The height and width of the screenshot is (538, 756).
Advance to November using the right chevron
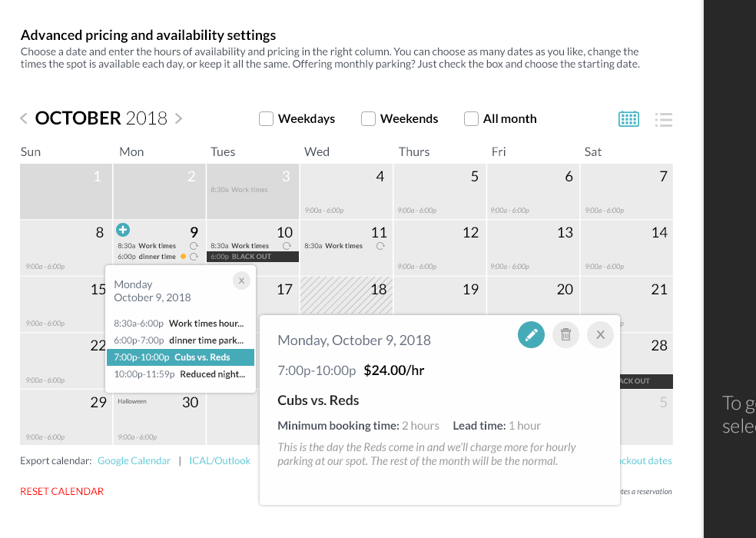pos(178,118)
